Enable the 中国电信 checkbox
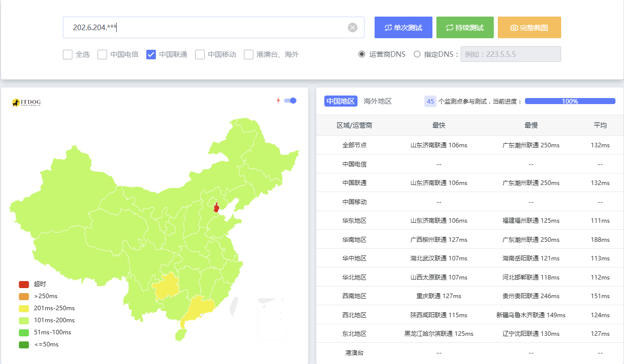 (x=103, y=54)
